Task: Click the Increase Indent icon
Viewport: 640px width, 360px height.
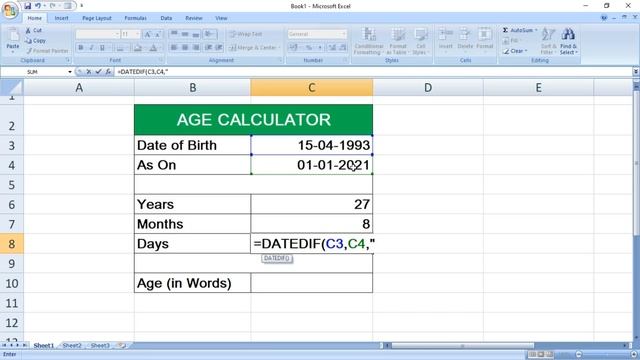Action: [219, 48]
